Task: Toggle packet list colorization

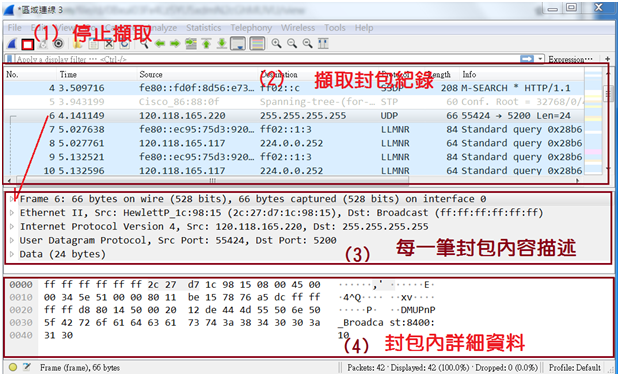Action: [x=257, y=44]
